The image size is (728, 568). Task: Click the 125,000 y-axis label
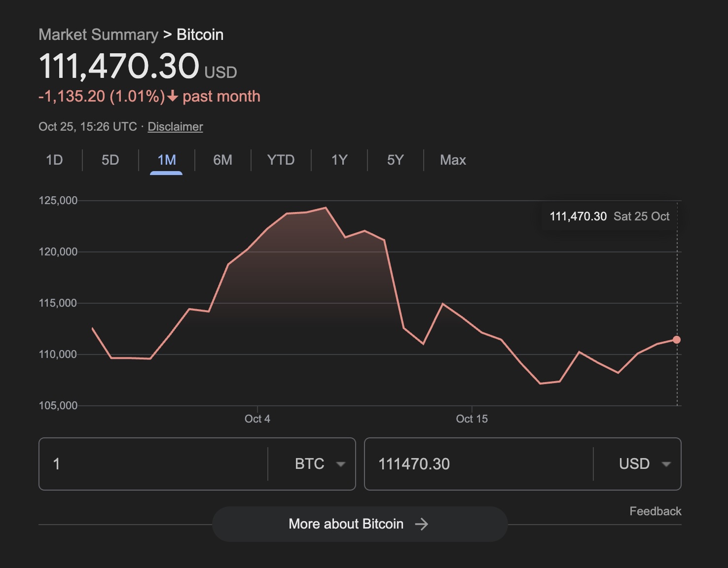[x=58, y=201]
